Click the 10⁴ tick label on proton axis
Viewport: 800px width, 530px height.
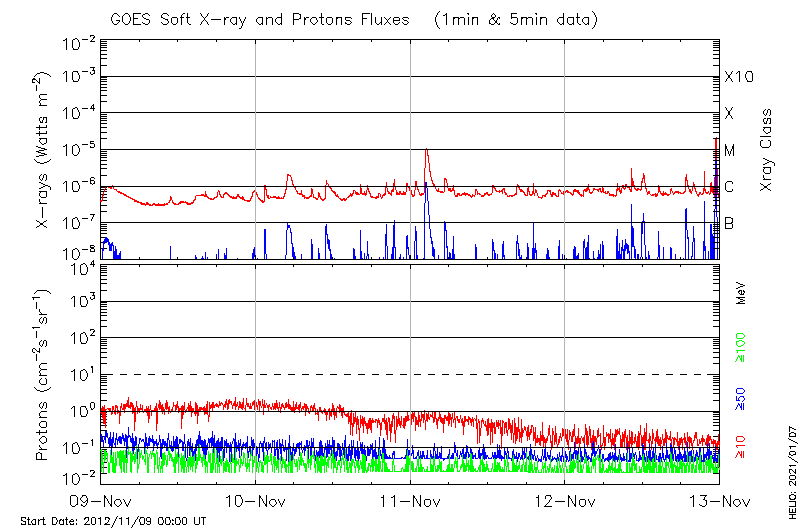[81, 266]
